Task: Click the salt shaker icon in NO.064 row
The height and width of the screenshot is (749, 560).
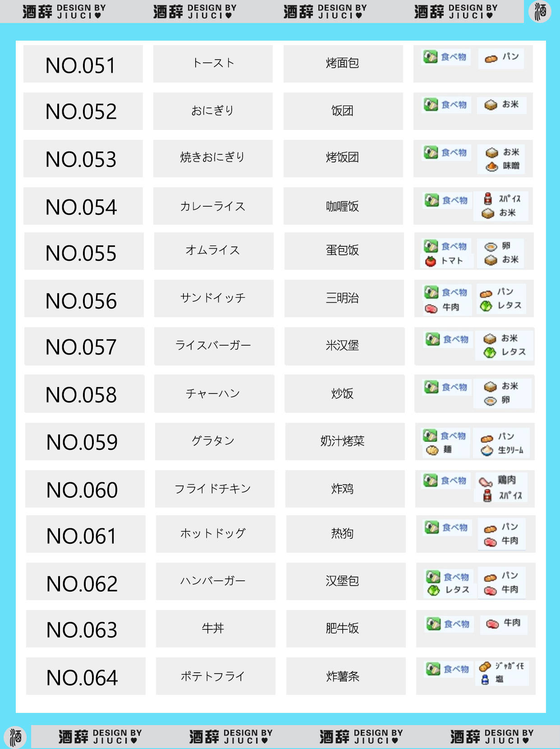Action: click(x=485, y=680)
